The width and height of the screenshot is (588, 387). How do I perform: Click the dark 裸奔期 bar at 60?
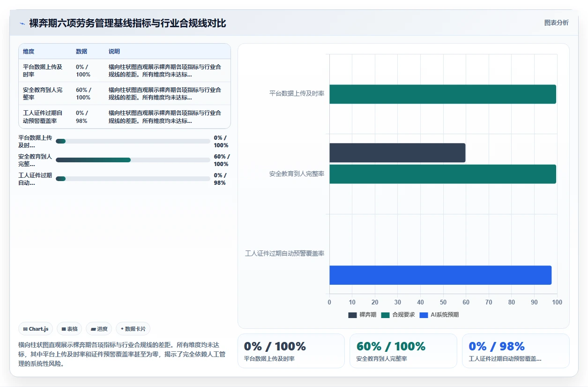[x=397, y=153]
